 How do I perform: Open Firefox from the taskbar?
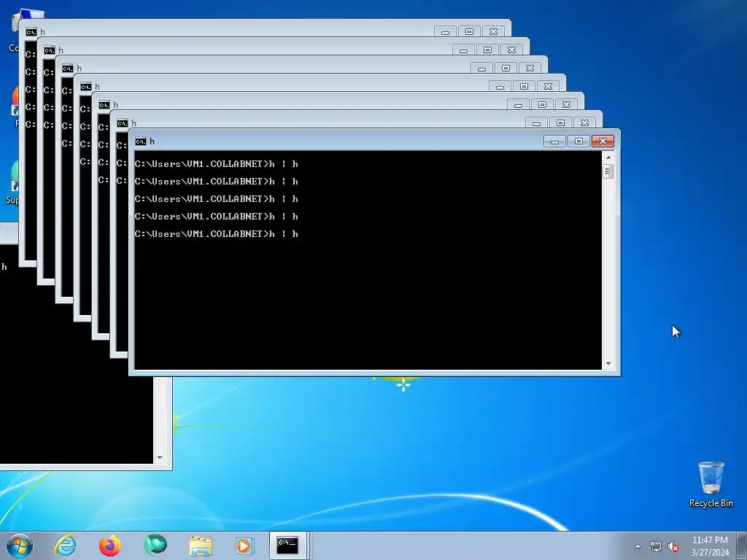110,545
